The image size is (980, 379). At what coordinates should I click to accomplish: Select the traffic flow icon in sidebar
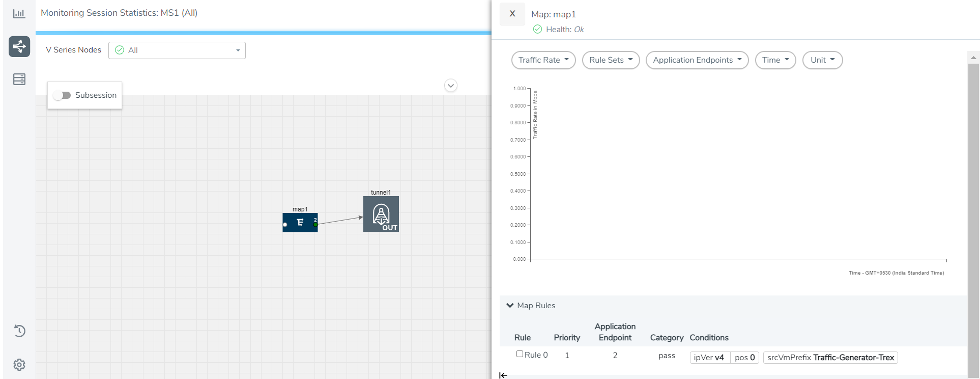19,46
